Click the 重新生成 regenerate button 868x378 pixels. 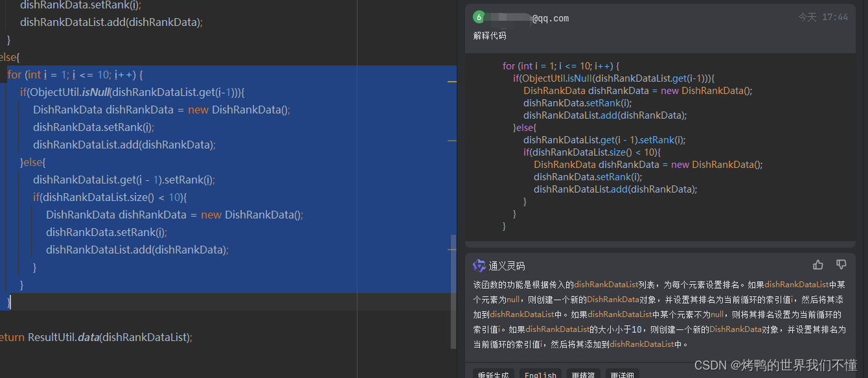click(494, 375)
